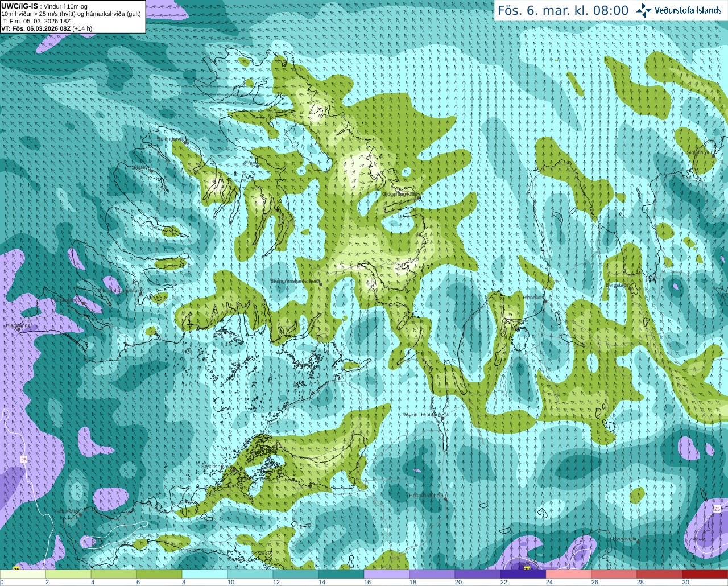Viewport: 728px width, 586px height.
Task: Click the 6–8 m/s olive green legend swatch
Action: click(x=159, y=574)
